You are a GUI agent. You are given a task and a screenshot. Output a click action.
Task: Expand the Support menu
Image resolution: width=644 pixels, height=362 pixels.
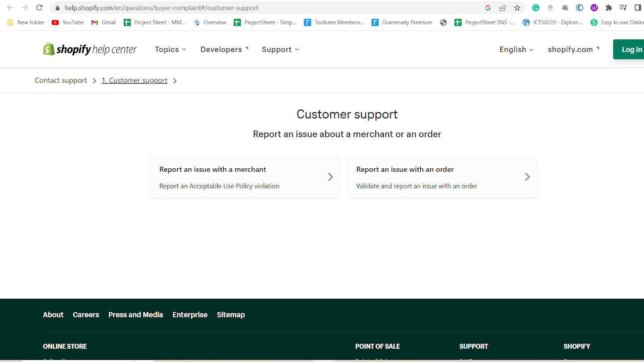pyautogui.click(x=281, y=50)
